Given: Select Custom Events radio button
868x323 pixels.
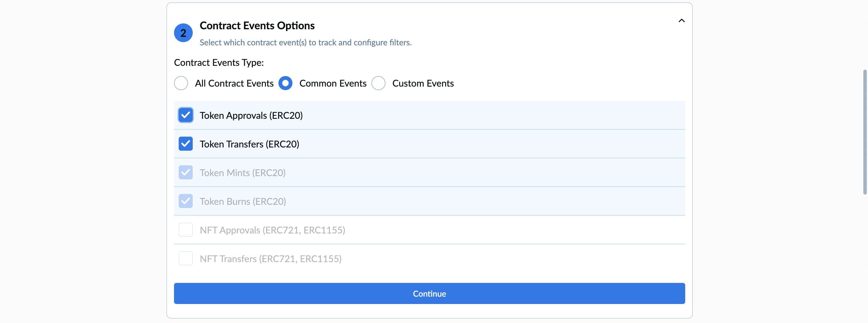Looking at the screenshot, I should 378,83.
